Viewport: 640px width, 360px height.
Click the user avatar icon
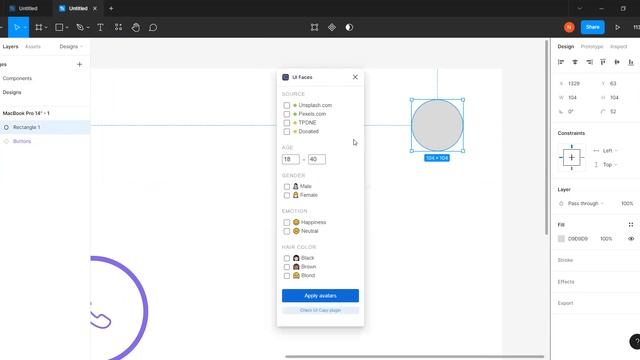click(x=569, y=27)
